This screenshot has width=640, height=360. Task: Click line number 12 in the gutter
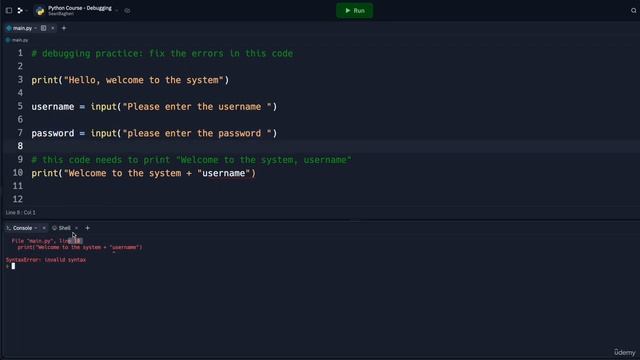click(18, 199)
